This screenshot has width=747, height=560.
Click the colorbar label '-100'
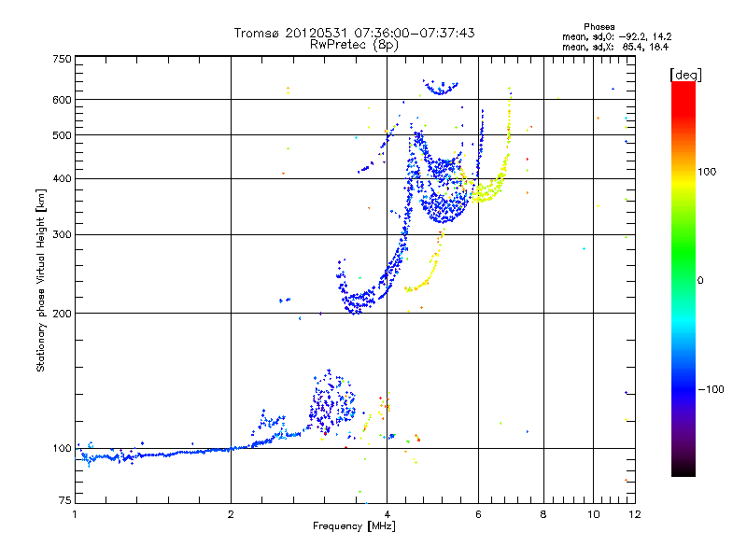711,389
